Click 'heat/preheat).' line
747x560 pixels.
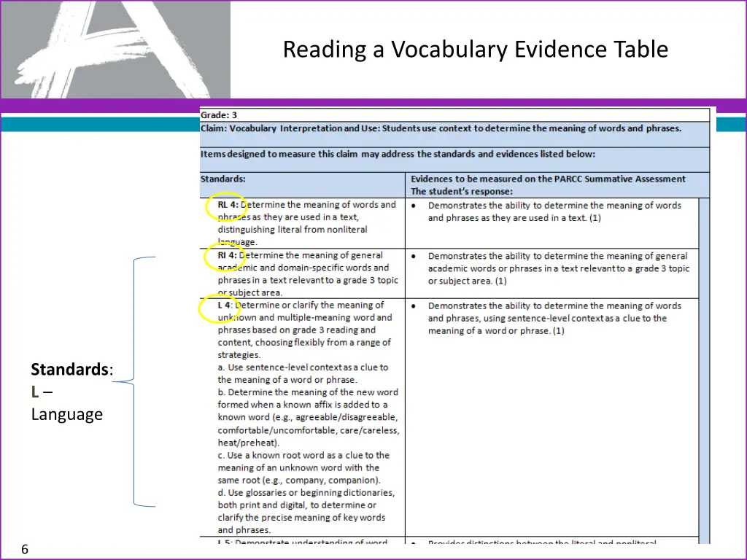coord(248,443)
